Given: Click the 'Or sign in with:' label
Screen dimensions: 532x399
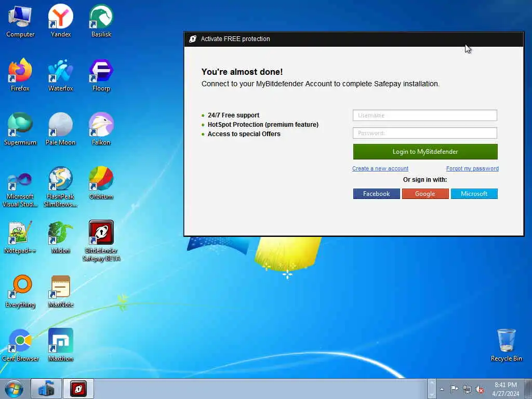Looking at the screenshot, I should tap(425, 180).
